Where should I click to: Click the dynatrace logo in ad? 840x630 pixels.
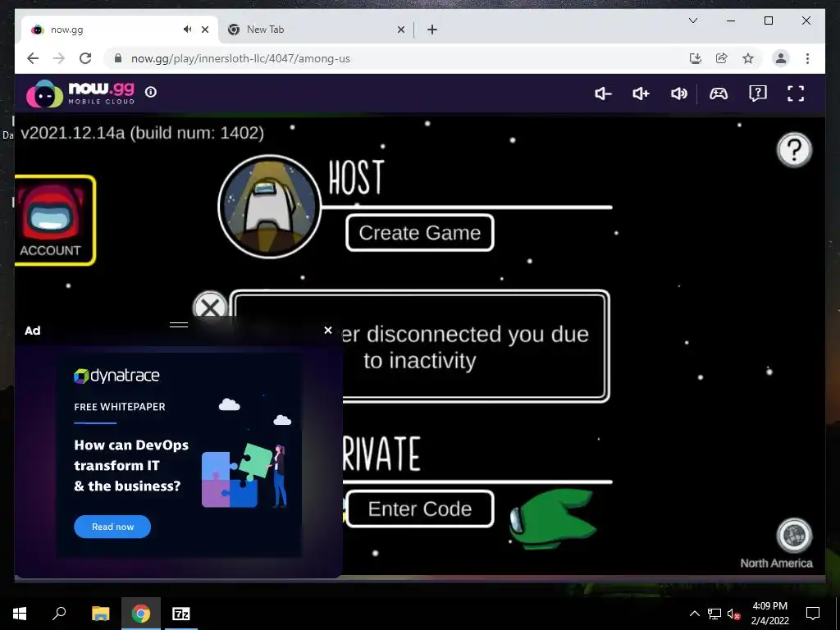[116, 376]
